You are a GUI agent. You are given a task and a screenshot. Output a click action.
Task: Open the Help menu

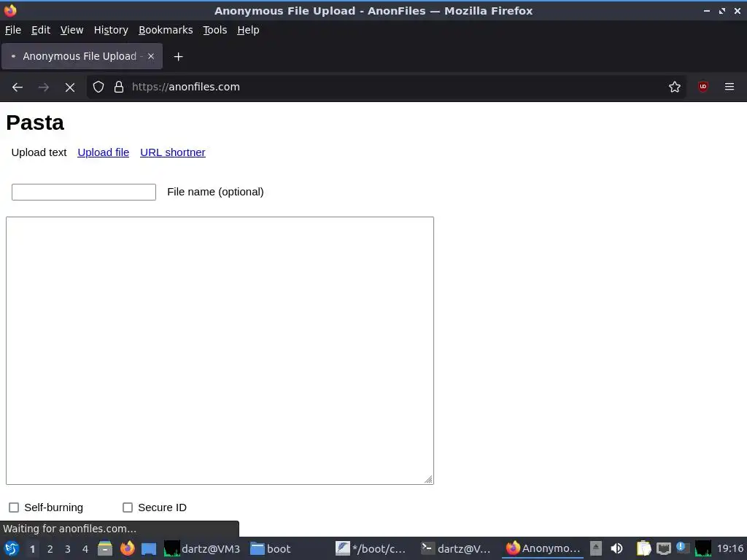248,30
